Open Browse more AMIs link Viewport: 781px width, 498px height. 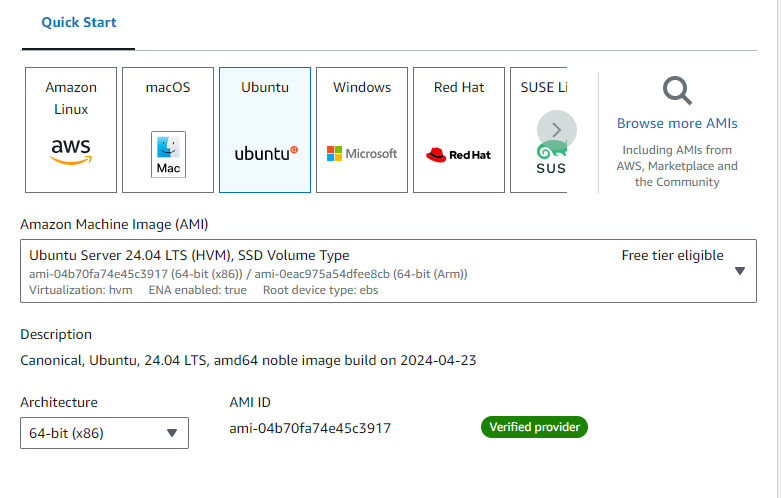(677, 123)
